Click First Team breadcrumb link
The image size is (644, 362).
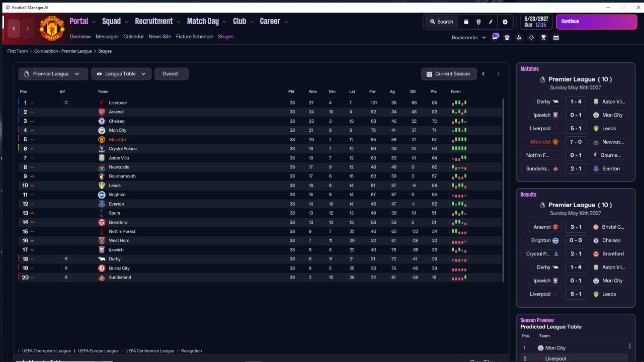[x=18, y=51]
